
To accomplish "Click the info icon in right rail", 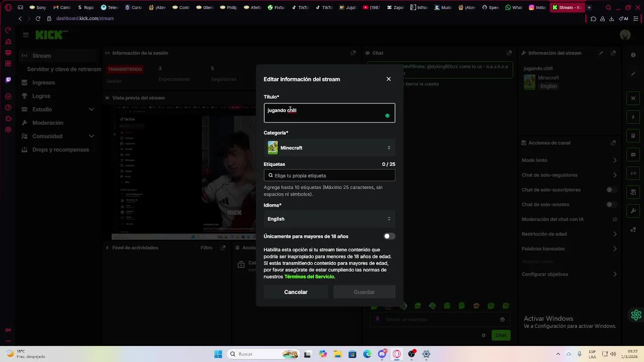I will (x=633, y=55).
